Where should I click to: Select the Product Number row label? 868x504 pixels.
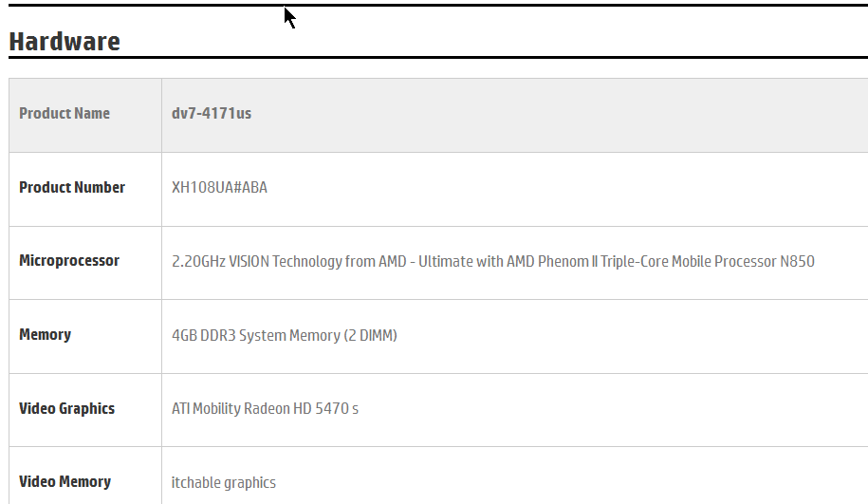point(72,187)
